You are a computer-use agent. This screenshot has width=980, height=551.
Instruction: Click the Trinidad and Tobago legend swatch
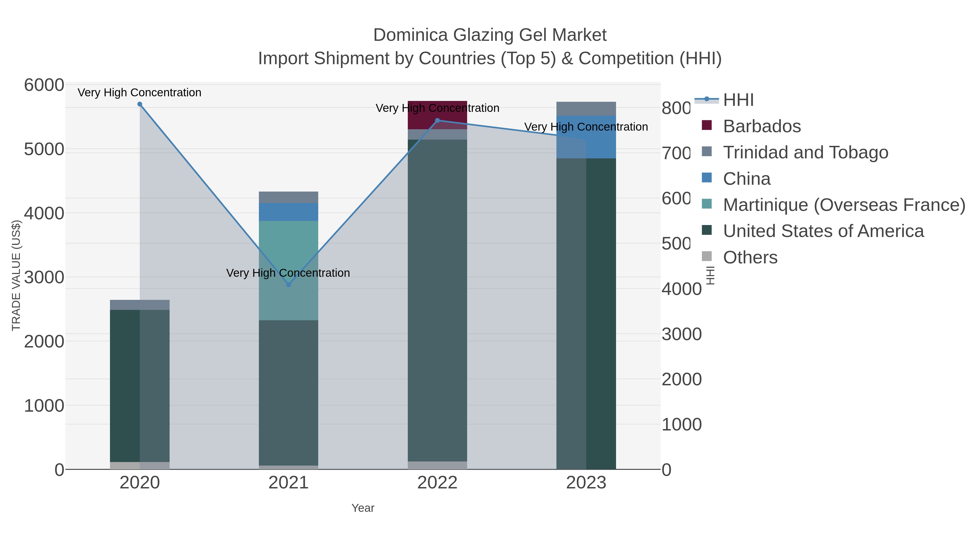(x=706, y=151)
